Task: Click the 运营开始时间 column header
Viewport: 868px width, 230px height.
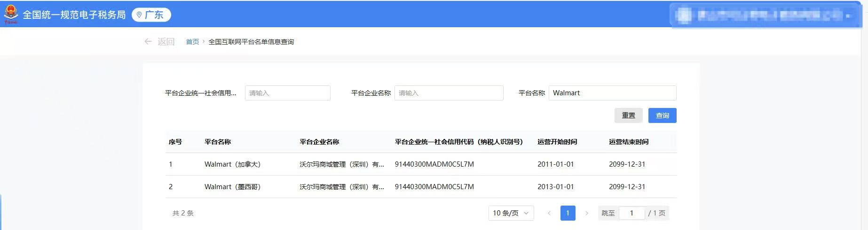Action: coord(557,142)
